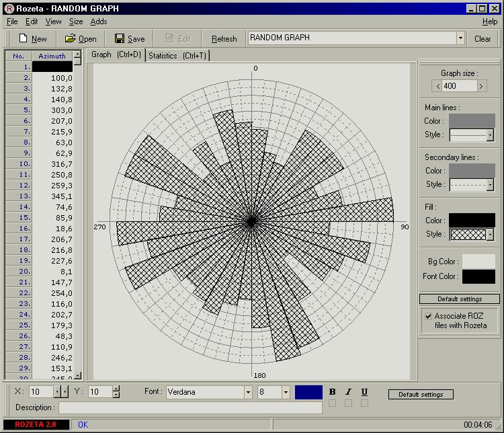Pick the blue font color swatch

click(308, 392)
